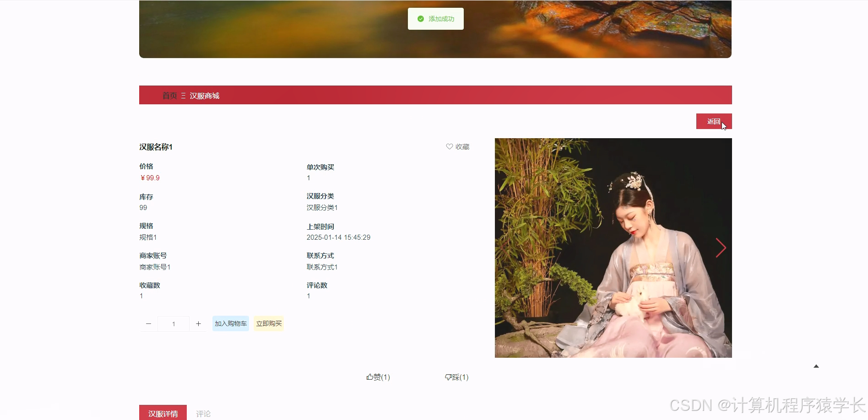The height and width of the screenshot is (420, 868).
Task: Click the back-to-top arrow
Action: click(x=816, y=366)
